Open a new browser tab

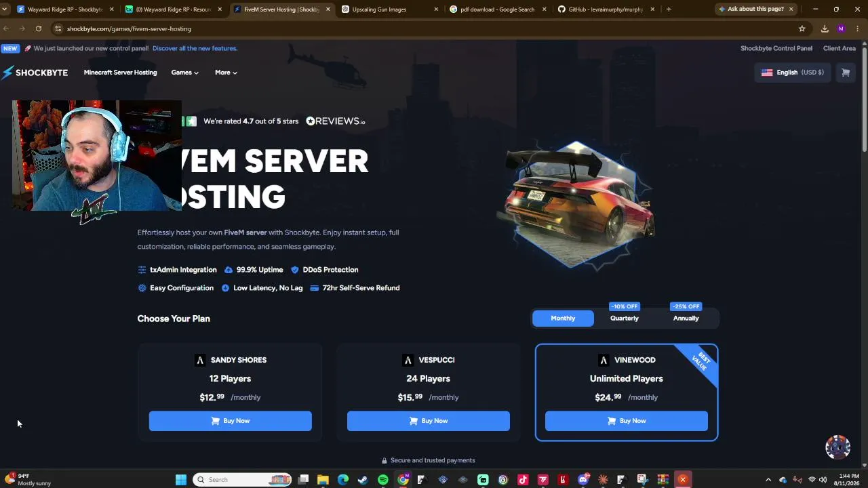[x=669, y=9]
